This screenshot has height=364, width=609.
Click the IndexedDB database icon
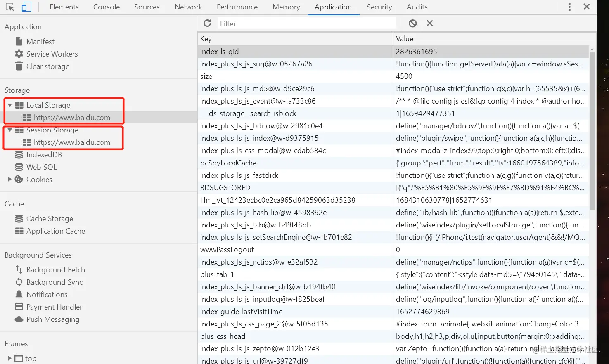[19, 155]
